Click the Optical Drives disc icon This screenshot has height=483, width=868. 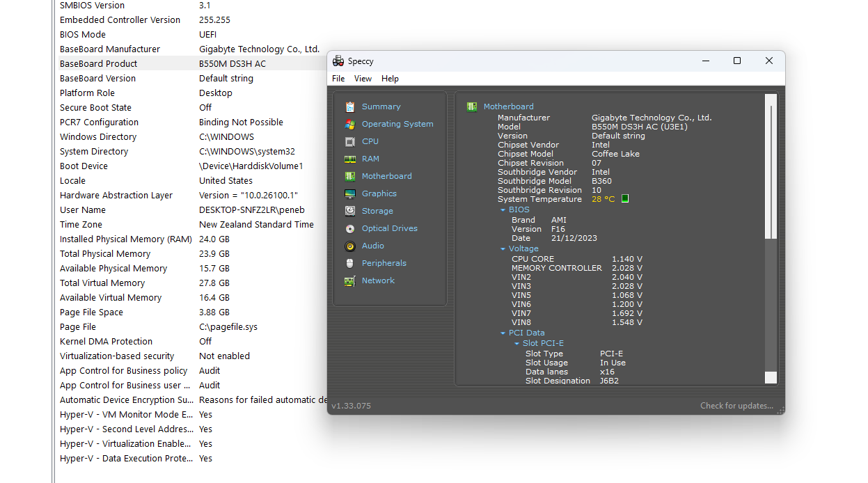[350, 228]
